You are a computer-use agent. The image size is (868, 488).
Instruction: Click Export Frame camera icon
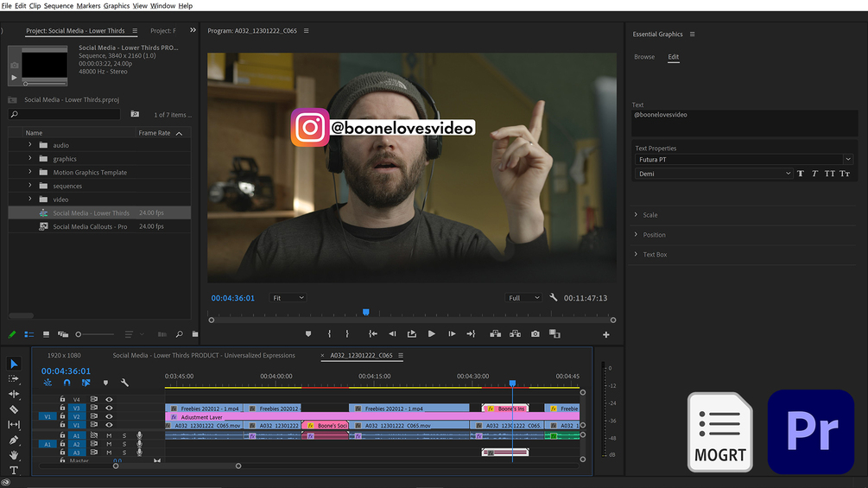tap(535, 333)
